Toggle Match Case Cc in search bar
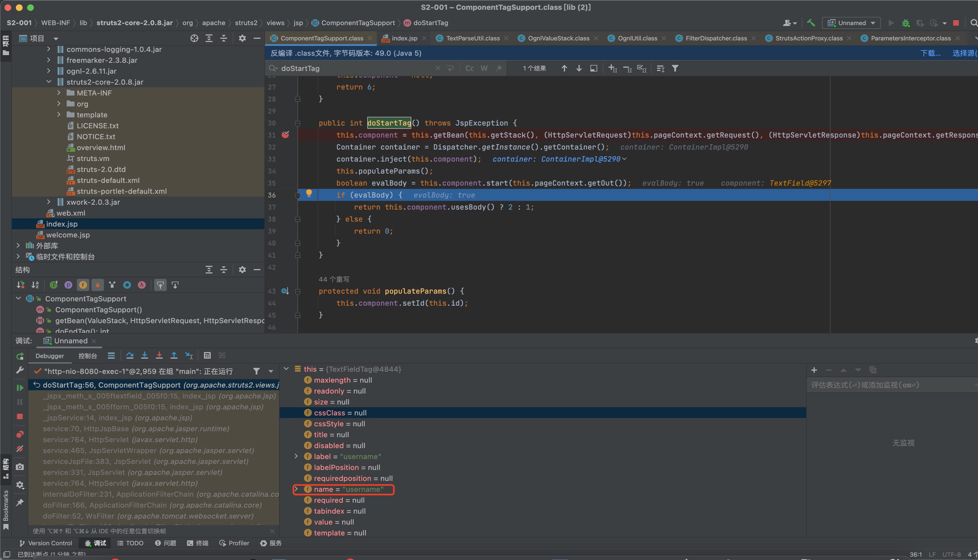This screenshot has width=978, height=560. tap(470, 68)
